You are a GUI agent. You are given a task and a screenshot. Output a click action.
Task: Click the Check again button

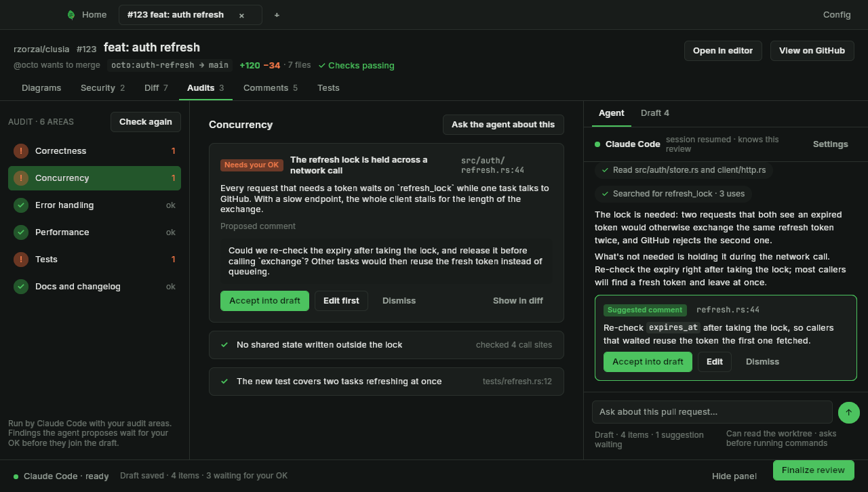[146, 122]
